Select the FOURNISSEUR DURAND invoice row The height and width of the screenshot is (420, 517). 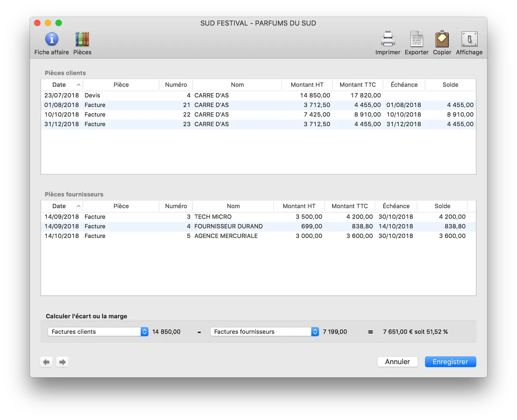coord(258,226)
